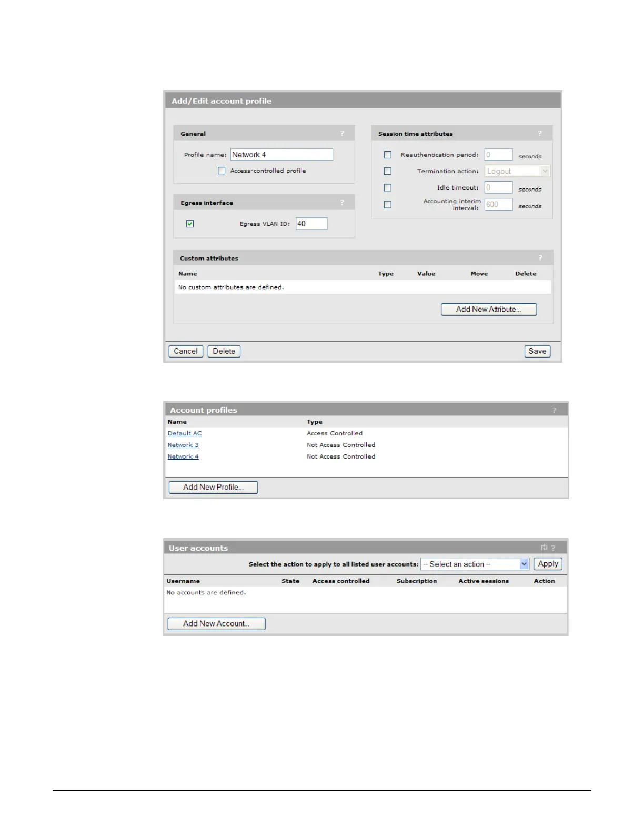Click the Type column header in Account profiles
Viewport: 644px width, 834px height.
[x=315, y=422]
